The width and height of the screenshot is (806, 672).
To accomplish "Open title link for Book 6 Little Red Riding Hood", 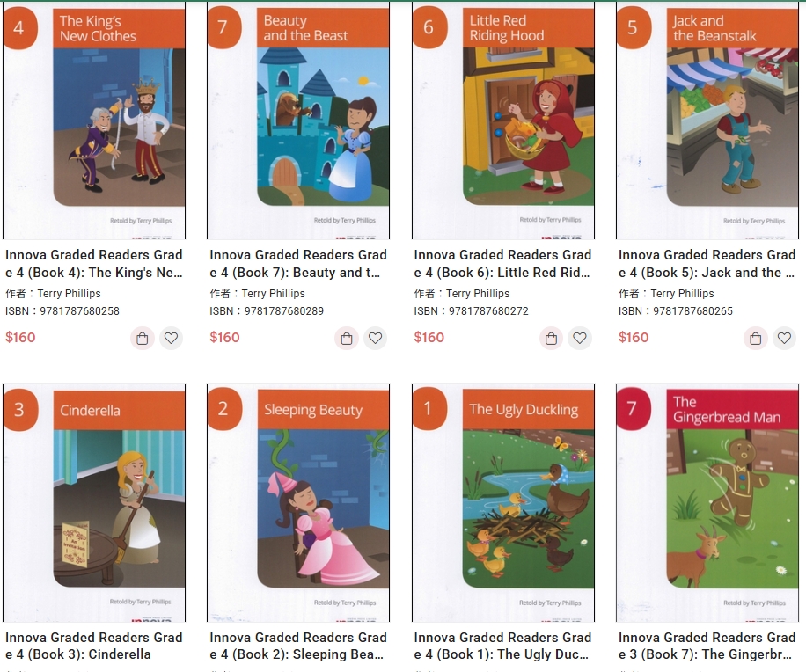I will [x=502, y=264].
